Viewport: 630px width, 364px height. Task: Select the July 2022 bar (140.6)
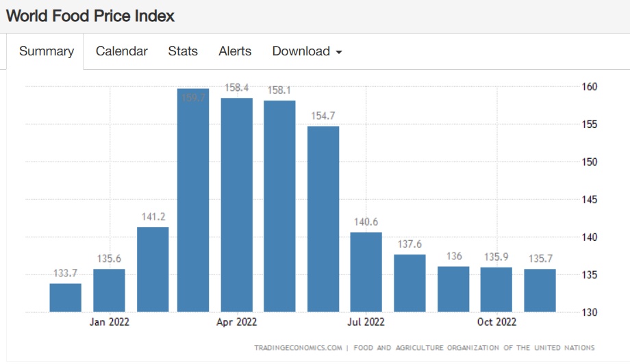[x=366, y=272]
